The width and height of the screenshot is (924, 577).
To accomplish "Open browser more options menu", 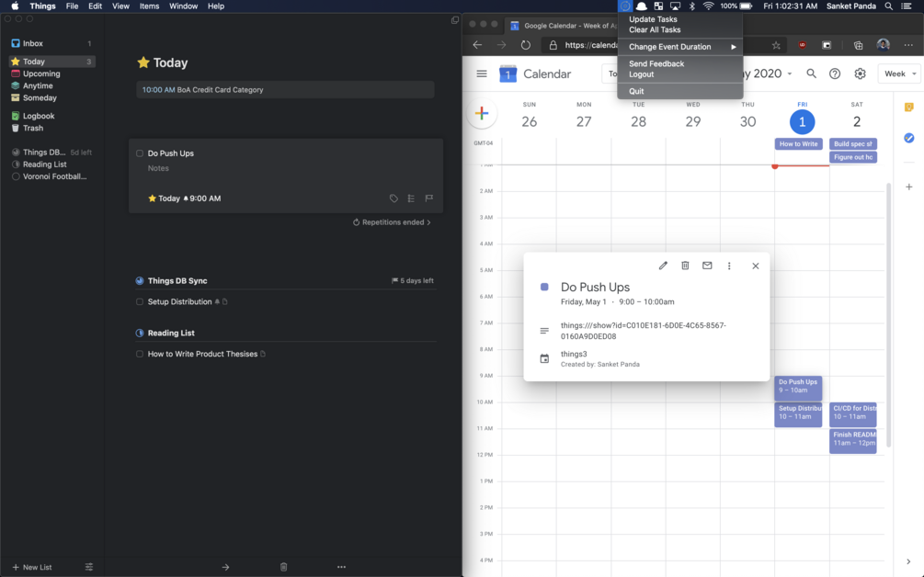I will [x=908, y=45].
